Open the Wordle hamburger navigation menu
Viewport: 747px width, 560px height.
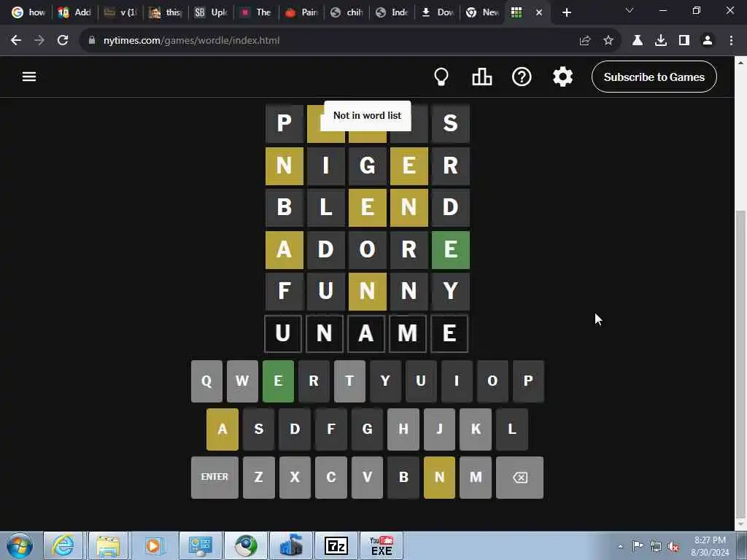[29, 77]
